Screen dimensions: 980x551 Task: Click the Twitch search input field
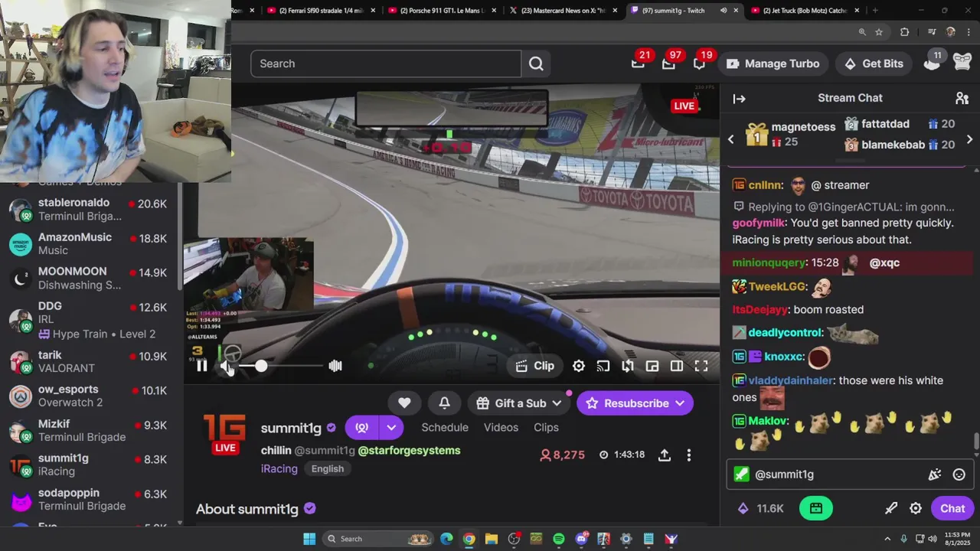click(386, 64)
